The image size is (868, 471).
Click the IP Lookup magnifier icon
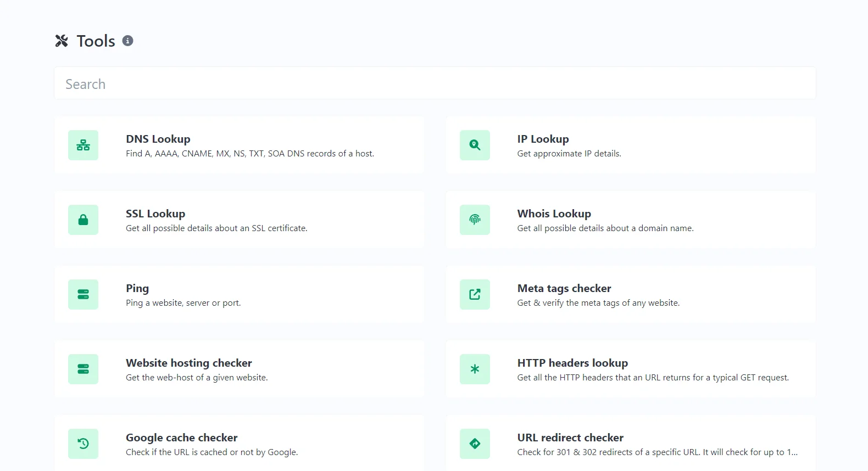click(475, 145)
